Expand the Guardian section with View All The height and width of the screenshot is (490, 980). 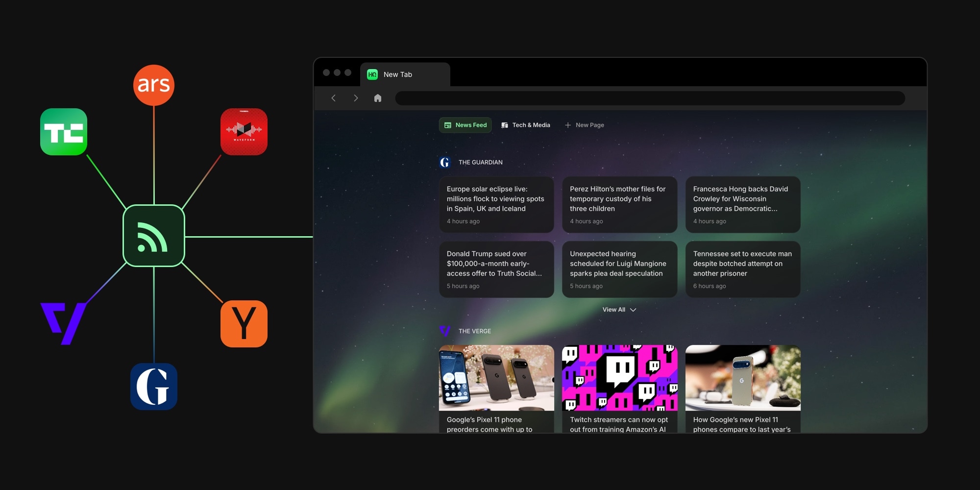point(619,310)
